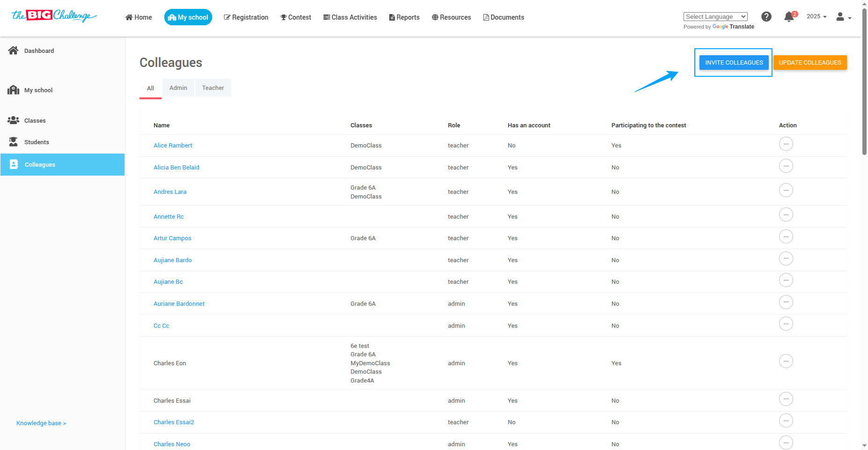Click the Charles Eon name cell
The width and height of the screenshot is (868, 450).
tap(170, 363)
